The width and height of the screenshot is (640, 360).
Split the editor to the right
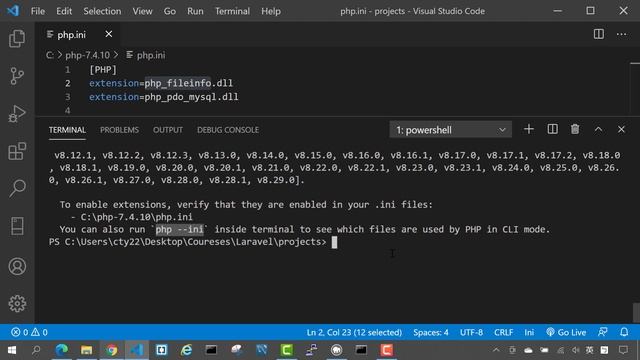click(x=599, y=34)
